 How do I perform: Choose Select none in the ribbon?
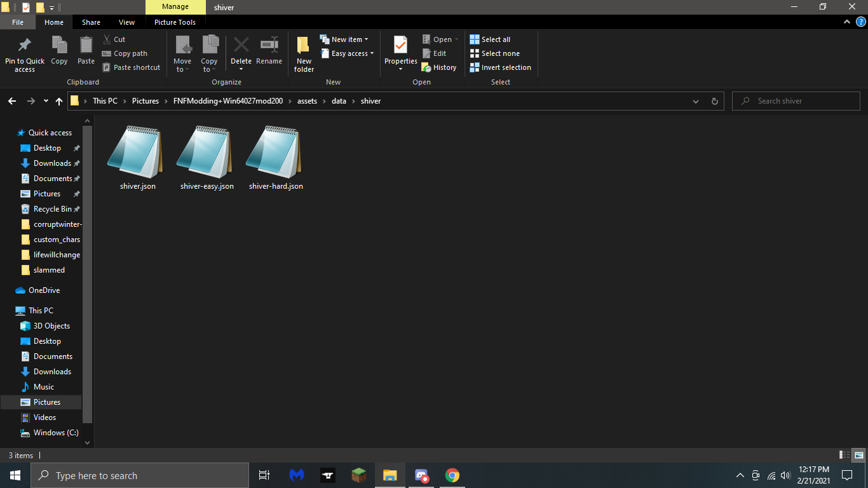(x=495, y=53)
